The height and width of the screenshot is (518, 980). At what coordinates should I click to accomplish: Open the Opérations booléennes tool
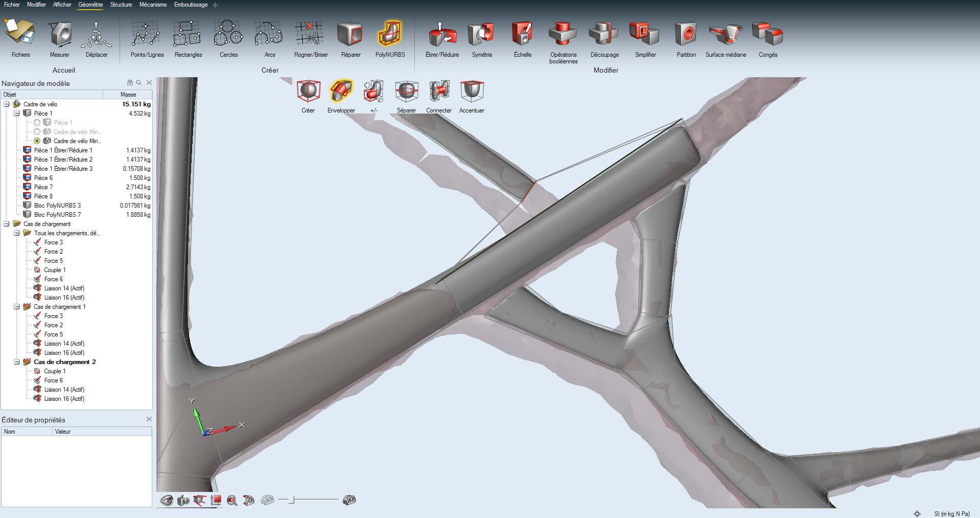coord(563,34)
